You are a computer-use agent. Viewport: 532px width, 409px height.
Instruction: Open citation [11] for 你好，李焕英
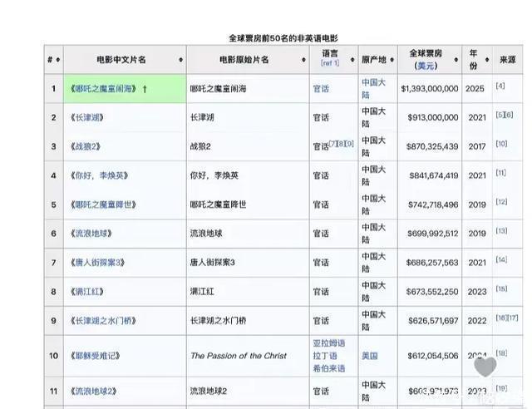click(x=500, y=172)
